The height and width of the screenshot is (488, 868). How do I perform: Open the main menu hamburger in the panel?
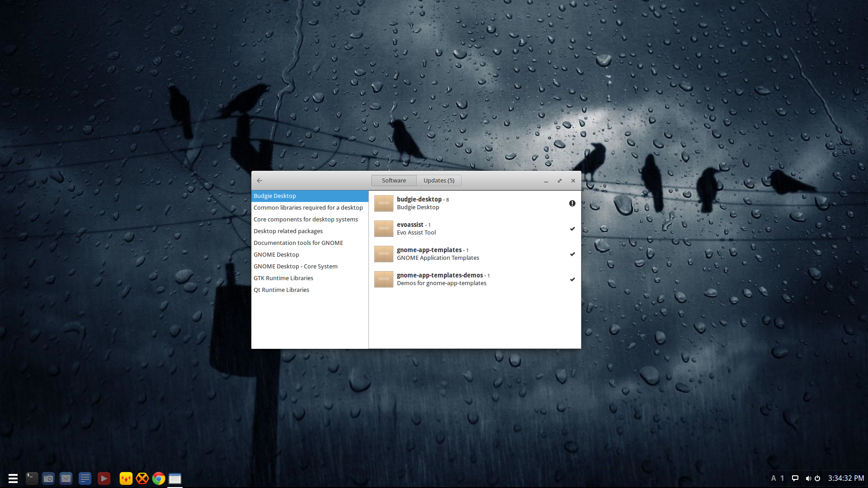click(13, 479)
